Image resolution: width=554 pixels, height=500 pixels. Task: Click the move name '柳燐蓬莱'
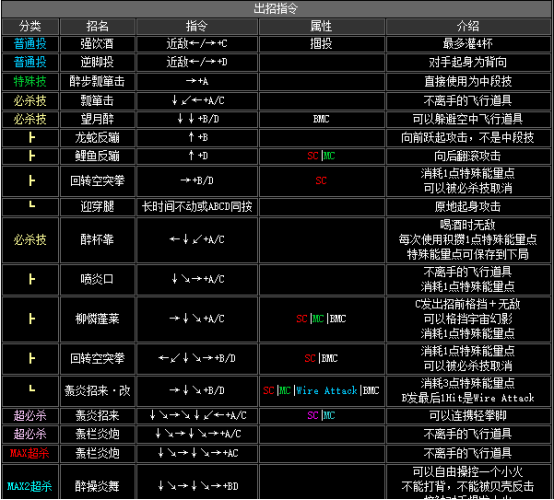97,319
